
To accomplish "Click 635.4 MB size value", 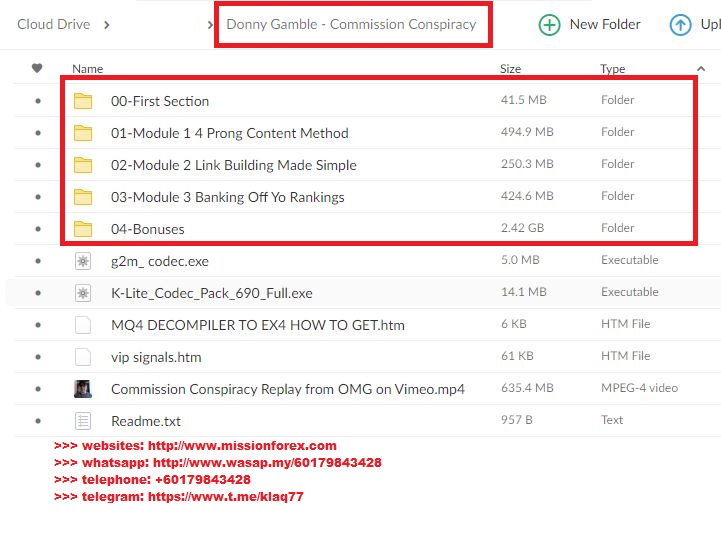I will (x=527, y=388).
